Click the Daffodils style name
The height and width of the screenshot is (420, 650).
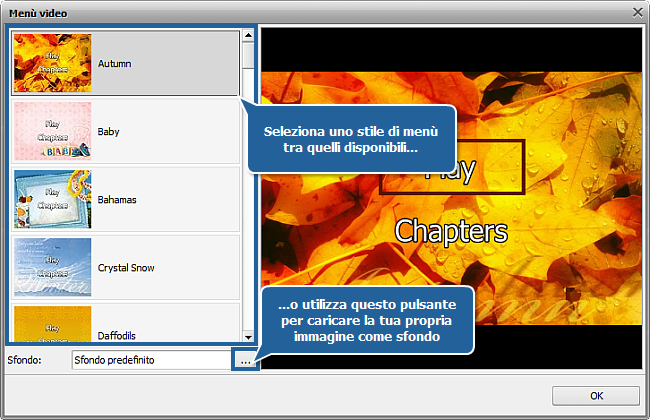coord(117,336)
